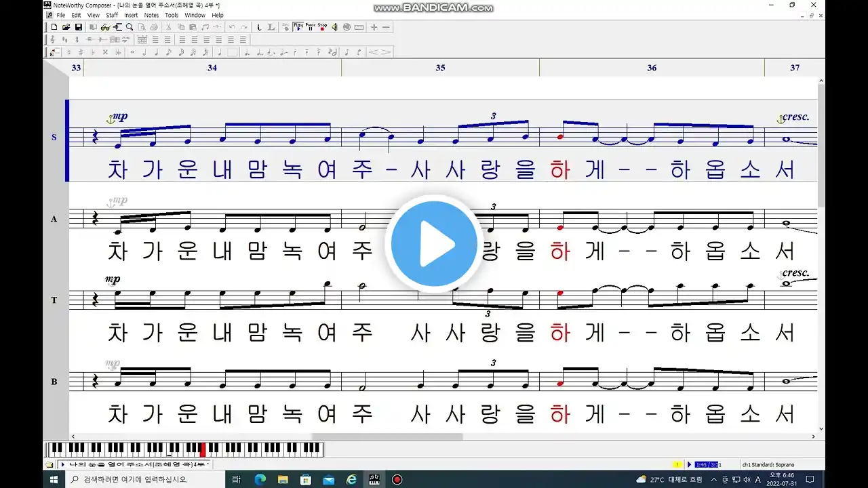Toggle the sharp accidental
This screenshot has width=868, height=488.
point(81,52)
